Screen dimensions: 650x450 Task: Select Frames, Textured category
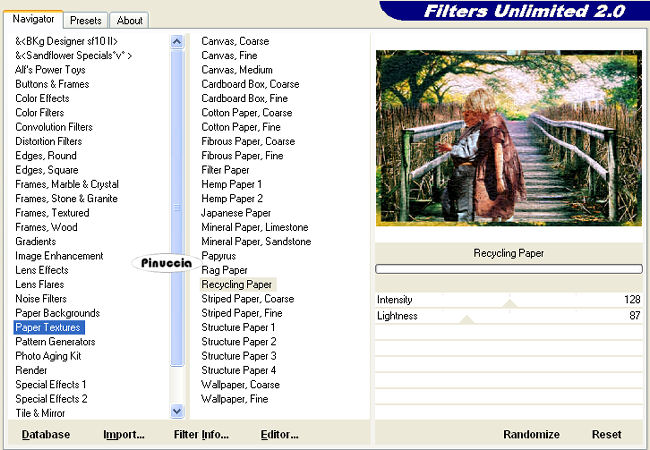click(52, 213)
